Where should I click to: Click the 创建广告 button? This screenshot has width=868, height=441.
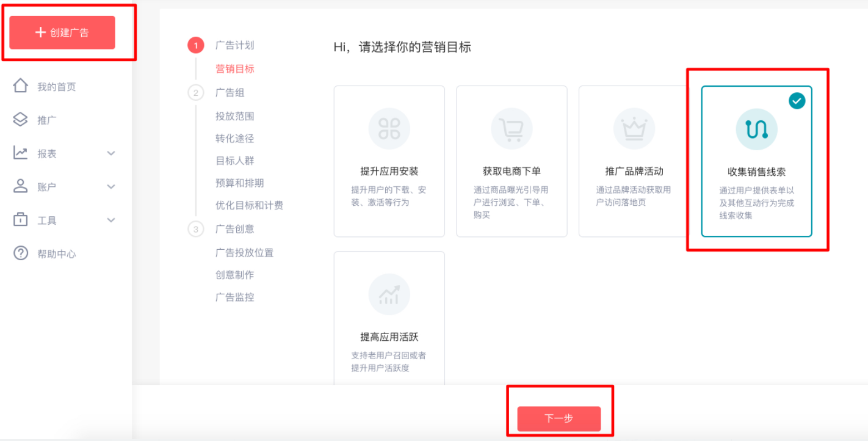(62, 32)
